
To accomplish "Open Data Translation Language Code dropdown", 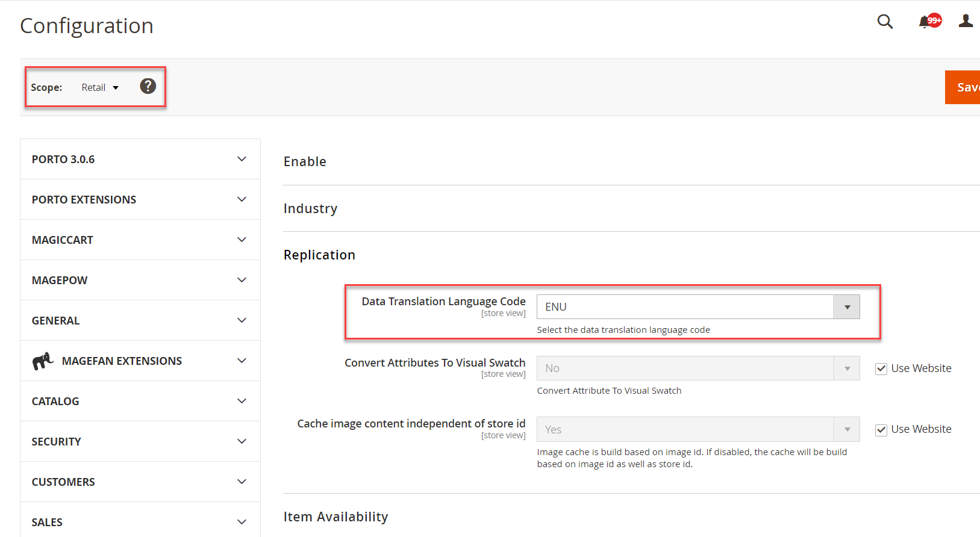I will tap(698, 307).
